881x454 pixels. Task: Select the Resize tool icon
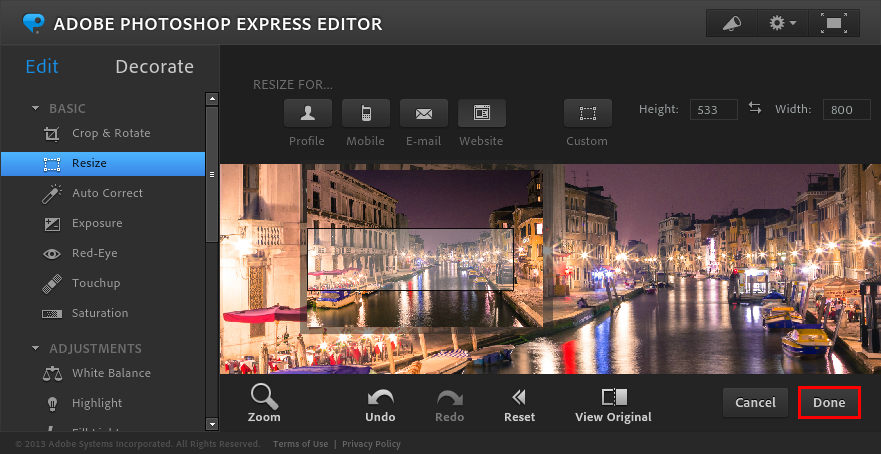[x=52, y=164]
